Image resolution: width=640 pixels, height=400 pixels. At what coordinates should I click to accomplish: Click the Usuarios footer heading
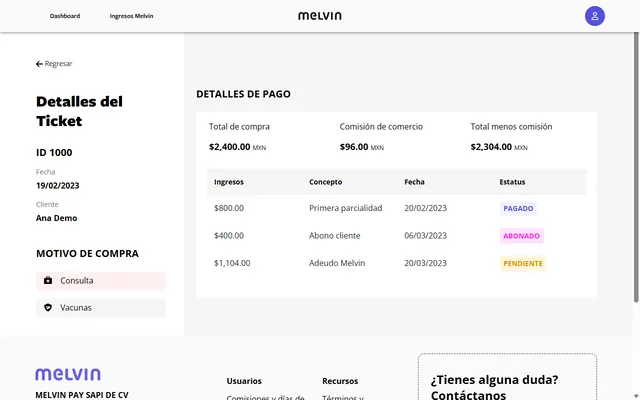coord(244,381)
